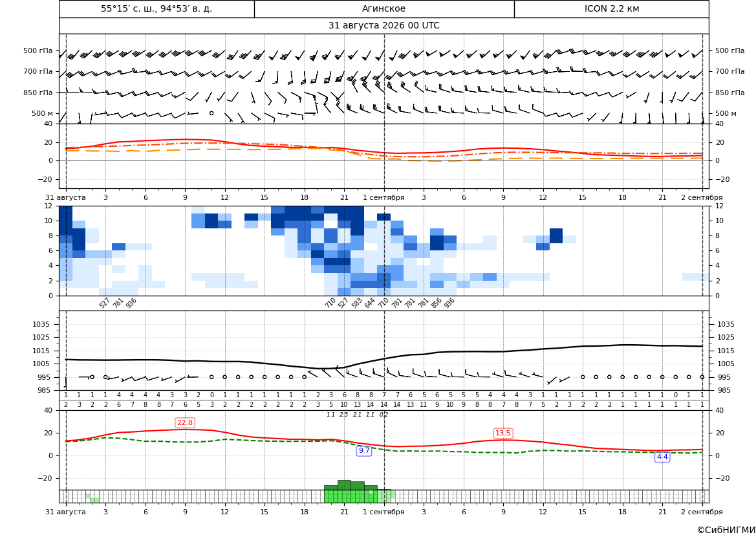The height and width of the screenshot is (535, 756).
Task: Click the 2.5 precipitation amount value
Action: [x=344, y=415]
